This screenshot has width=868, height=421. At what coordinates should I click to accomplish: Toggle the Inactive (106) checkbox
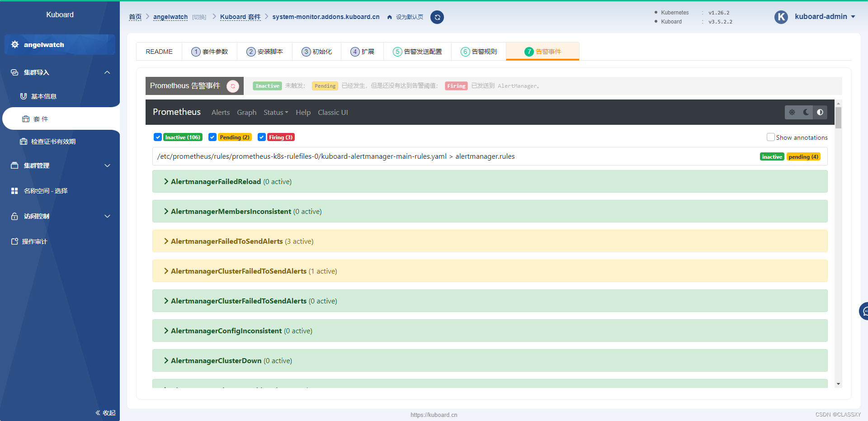(158, 137)
